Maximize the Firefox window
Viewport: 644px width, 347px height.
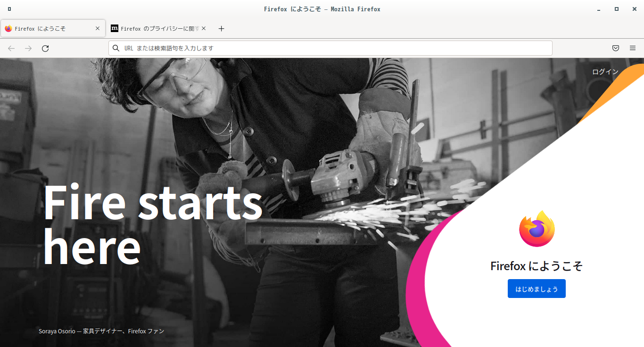(616, 9)
